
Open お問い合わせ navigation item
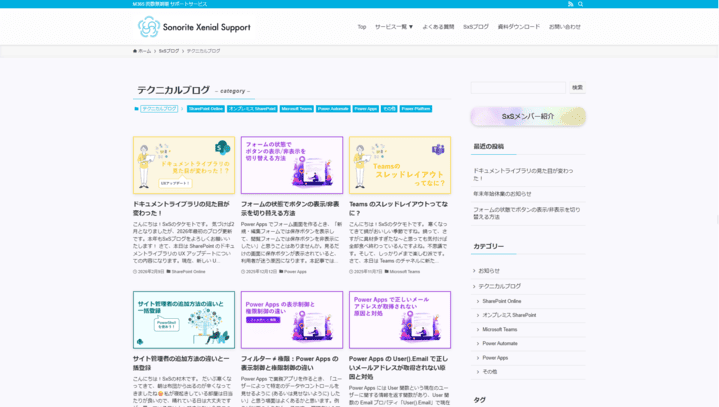pos(564,27)
